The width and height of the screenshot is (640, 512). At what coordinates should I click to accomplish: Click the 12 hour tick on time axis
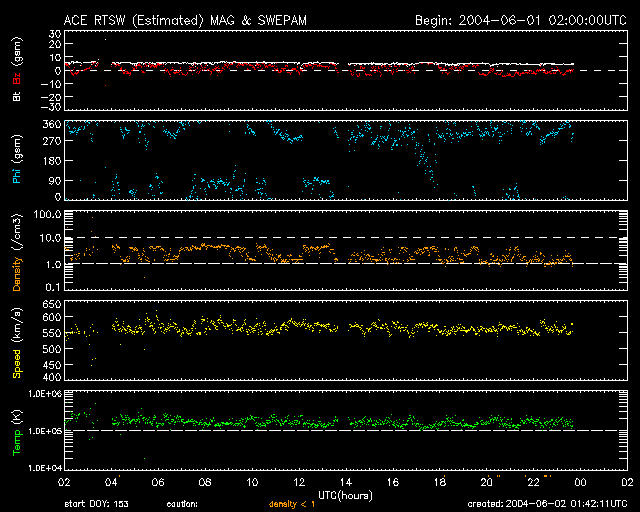click(x=298, y=483)
